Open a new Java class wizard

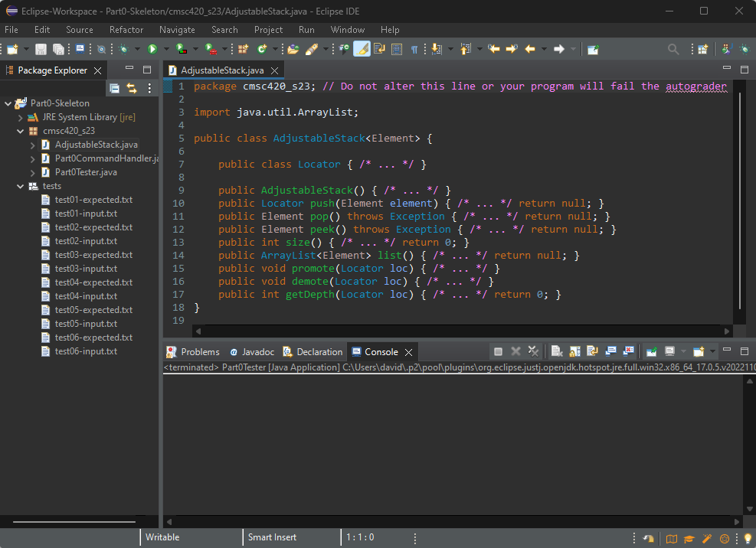261,48
